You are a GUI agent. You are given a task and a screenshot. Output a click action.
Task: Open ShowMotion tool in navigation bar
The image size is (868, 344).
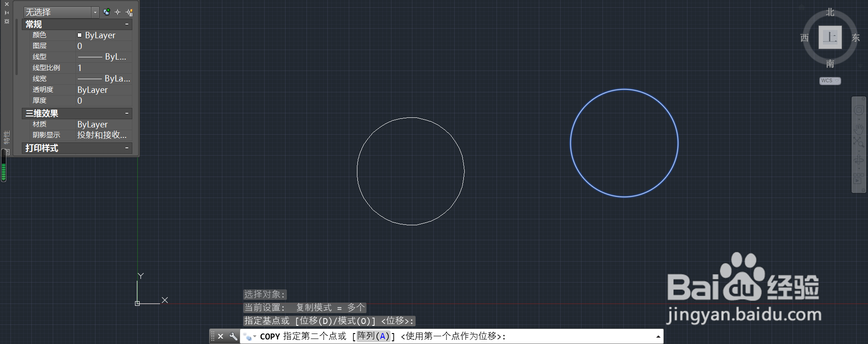(x=858, y=180)
